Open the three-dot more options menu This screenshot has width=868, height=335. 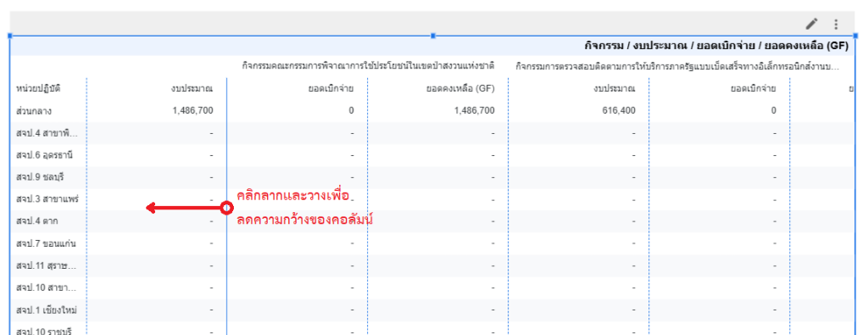[x=836, y=24]
